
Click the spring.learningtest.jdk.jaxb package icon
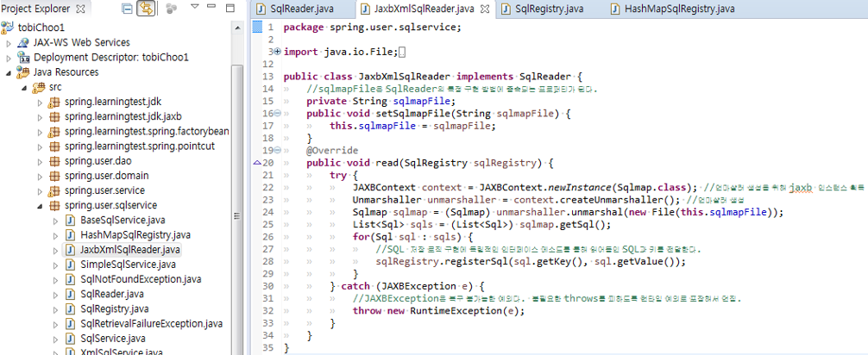[54, 116]
